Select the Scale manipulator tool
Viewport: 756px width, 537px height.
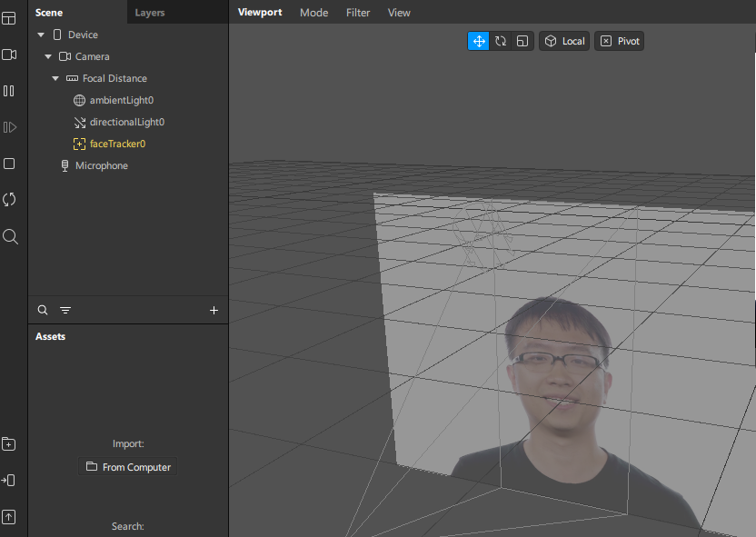pos(522,41)
